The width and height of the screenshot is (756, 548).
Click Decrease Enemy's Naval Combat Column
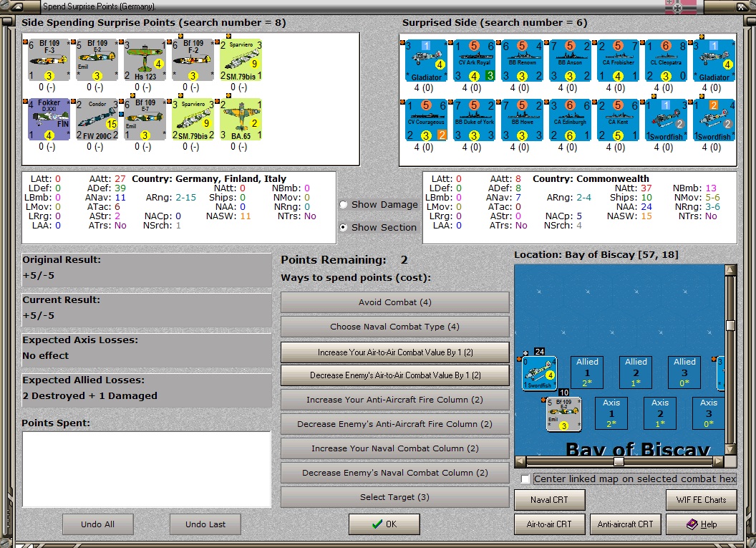click(x=395, y=473)
